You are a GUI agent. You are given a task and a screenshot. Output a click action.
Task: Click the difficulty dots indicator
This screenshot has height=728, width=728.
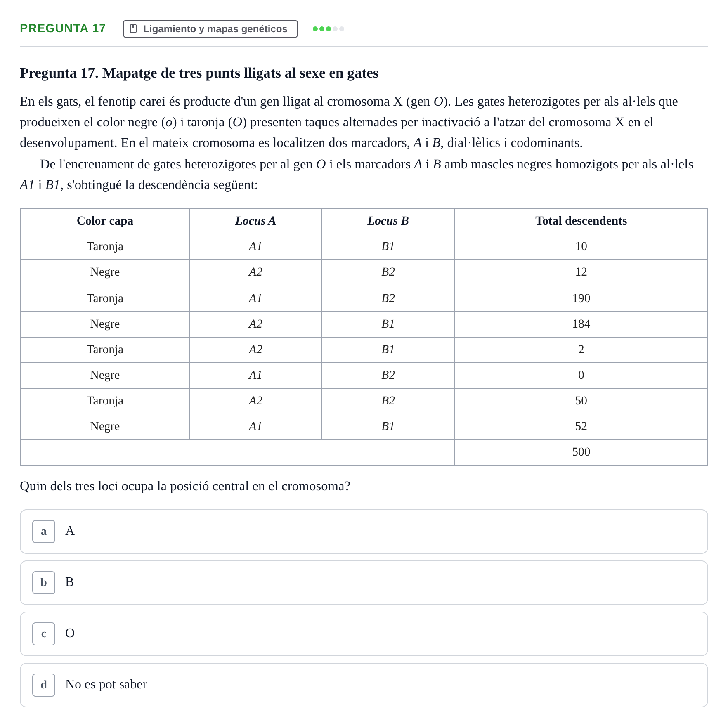coord(329,29)
